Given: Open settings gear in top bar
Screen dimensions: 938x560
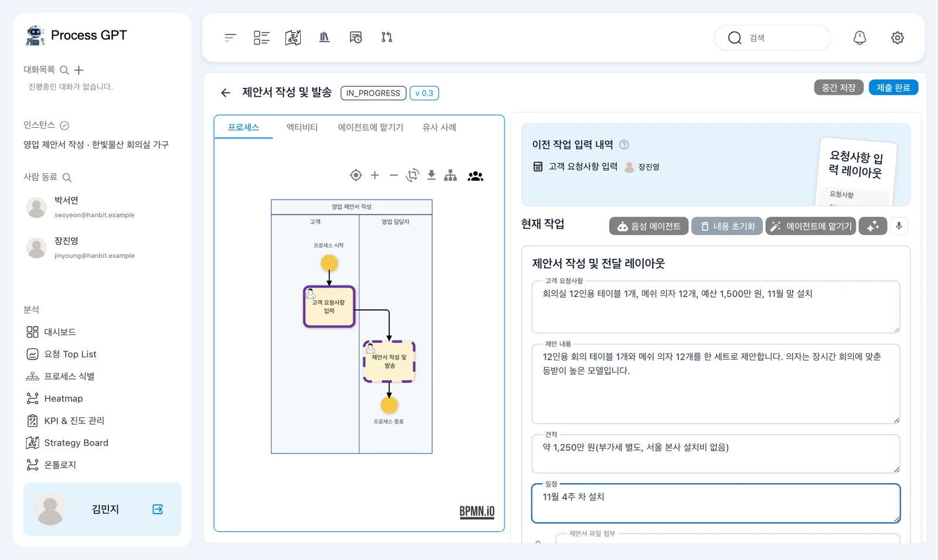Looking at the screenshot, I should click(x=898, y=37).
